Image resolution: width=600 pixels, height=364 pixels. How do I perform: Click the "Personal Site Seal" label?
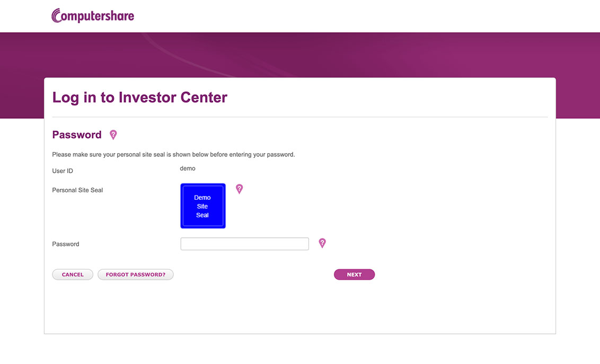(x=77, y=190)
